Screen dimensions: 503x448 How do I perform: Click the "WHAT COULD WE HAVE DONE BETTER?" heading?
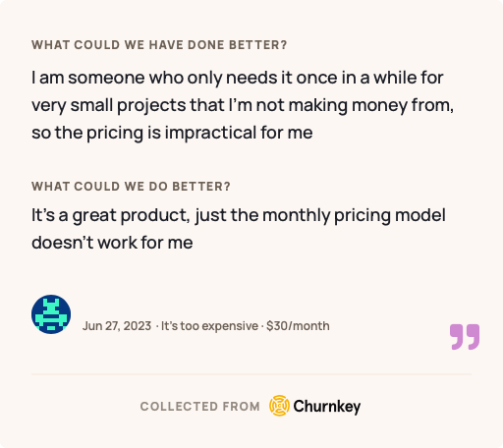point(159,45)
